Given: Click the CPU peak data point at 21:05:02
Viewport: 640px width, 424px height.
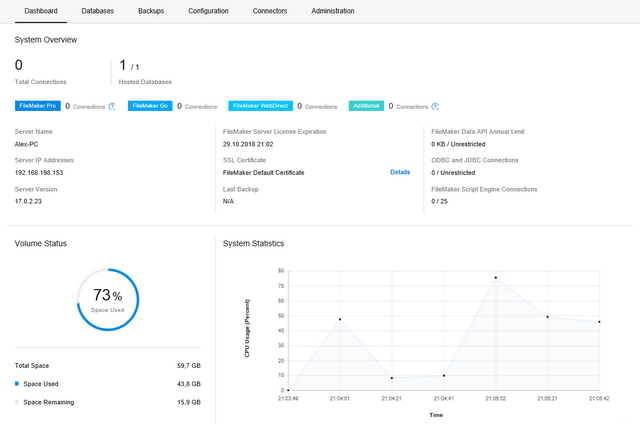Looking at the screenshot, I should tap(495, 278).
